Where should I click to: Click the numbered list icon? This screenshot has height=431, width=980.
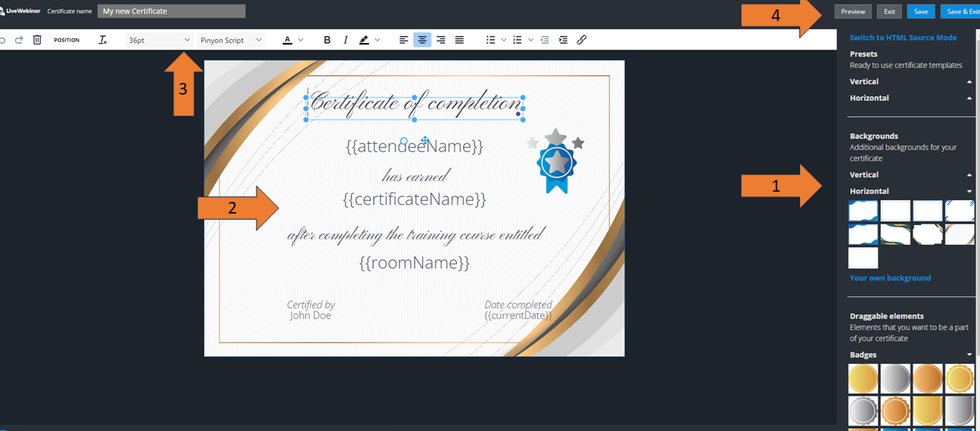tap(517, 40)
